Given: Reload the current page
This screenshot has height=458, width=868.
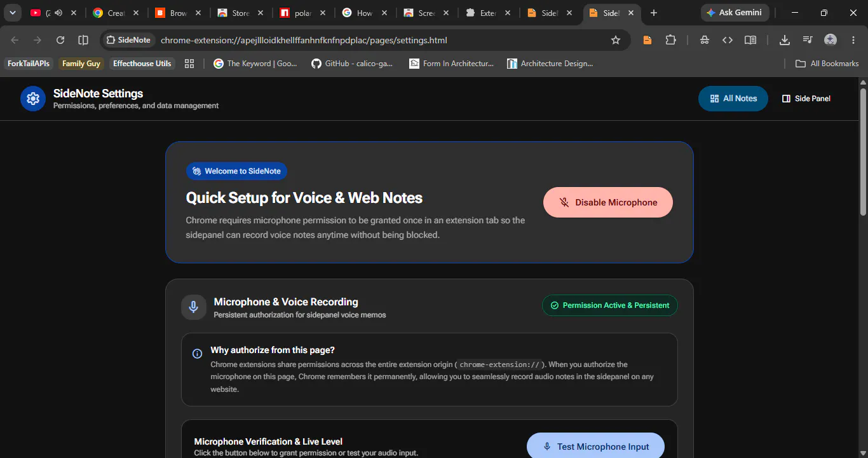Looking at the screenshot, I should click(60, 40).
